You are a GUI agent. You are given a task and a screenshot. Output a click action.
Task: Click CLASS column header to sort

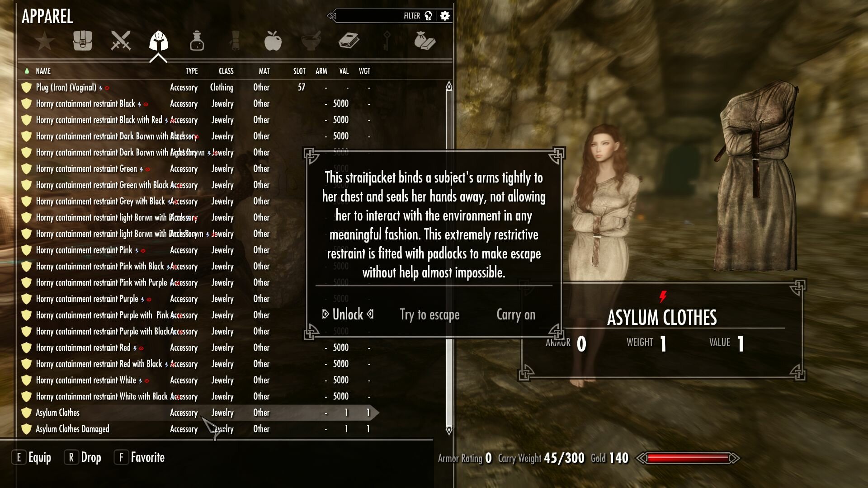coord(226,71)
